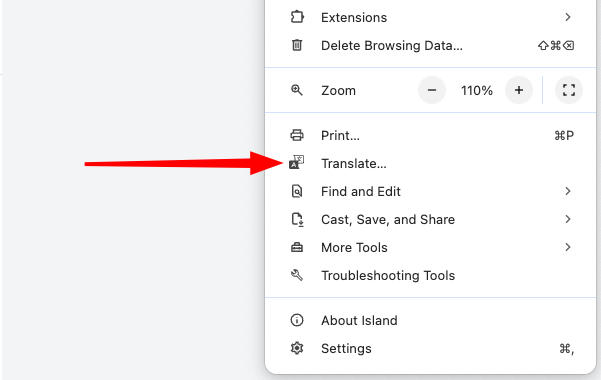Click the ⌘, Settings shortcut text
The height and width of the screenshot is (380, 601).
tap(567, 349)
